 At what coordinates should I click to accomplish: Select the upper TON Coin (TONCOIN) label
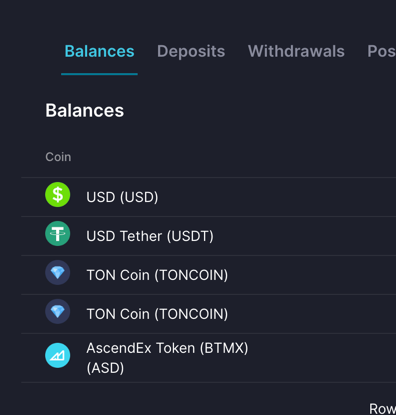click(157, 275)
